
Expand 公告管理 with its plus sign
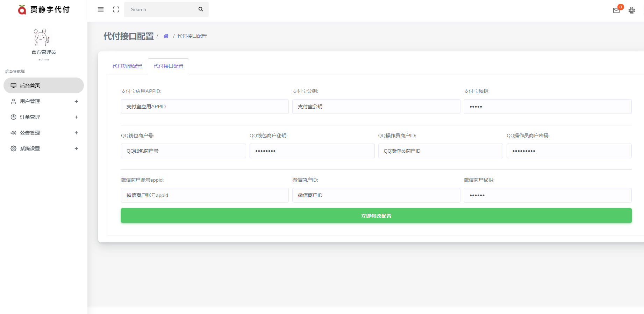point(76,133)
